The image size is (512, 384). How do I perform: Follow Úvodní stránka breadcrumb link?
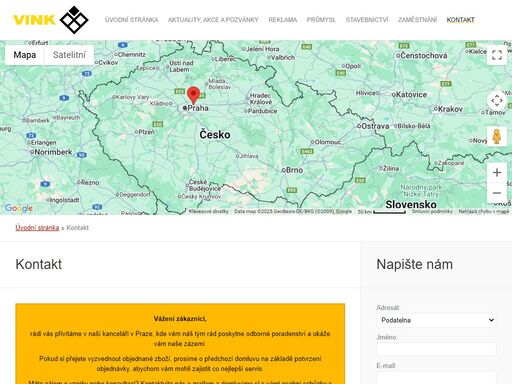37,228
